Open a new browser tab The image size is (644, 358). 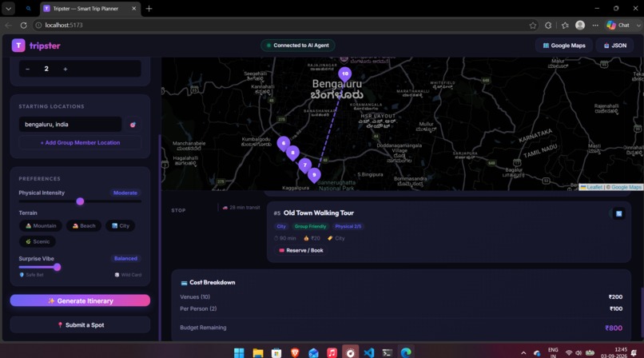click(149, 9)
